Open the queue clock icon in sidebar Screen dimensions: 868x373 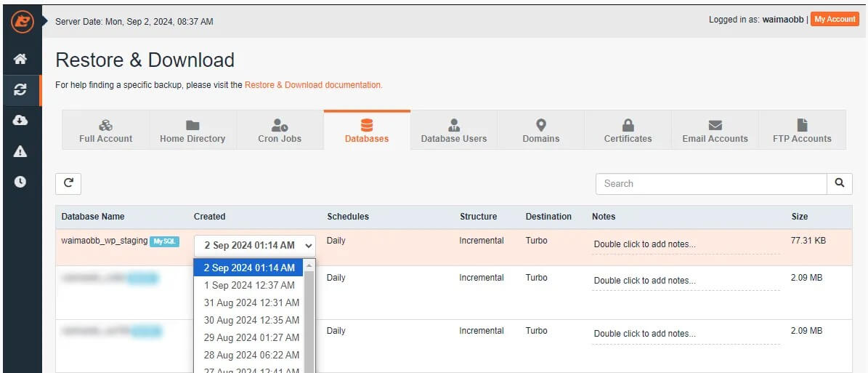[20, 182]
